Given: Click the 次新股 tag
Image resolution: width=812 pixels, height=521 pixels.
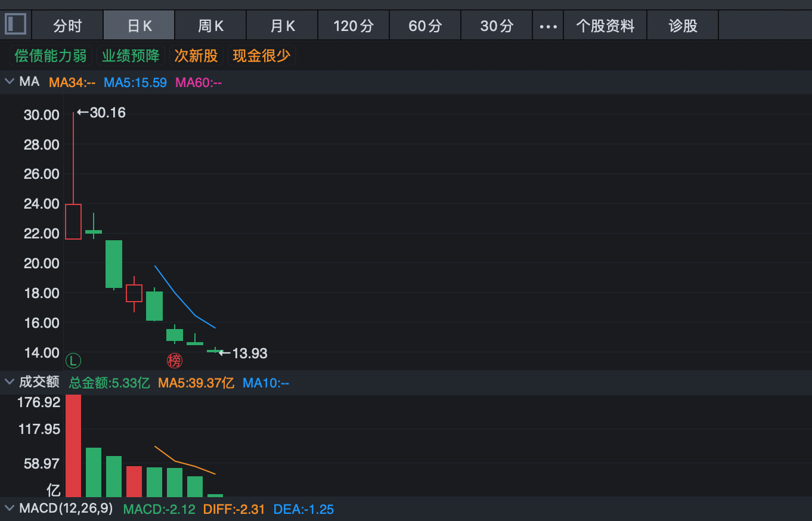Looking at the screenshot, I should coord(196,56).
